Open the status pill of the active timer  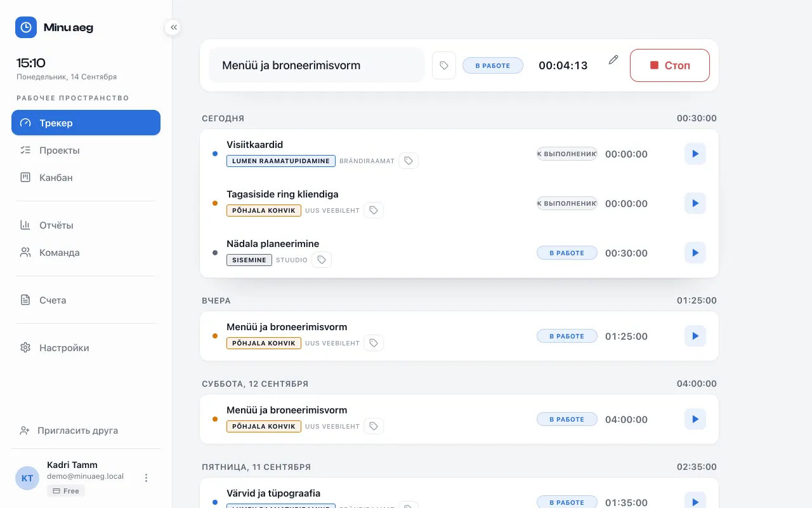(493, 65)
